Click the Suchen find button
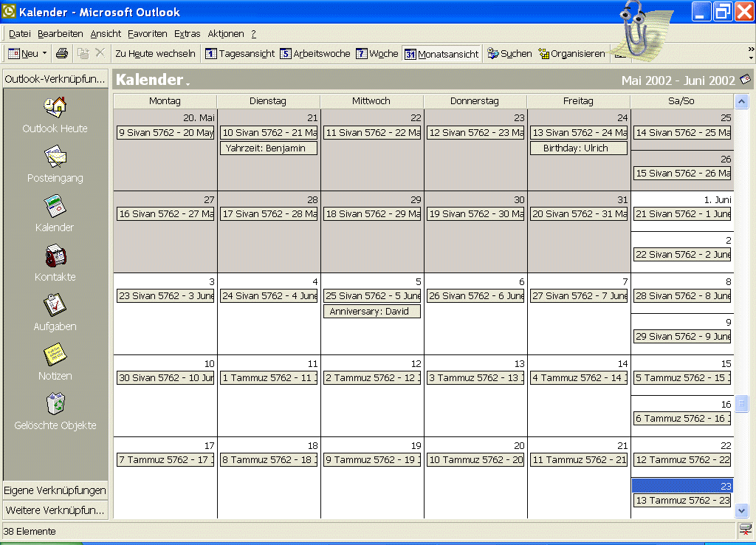Viewport: 756px width, 545px height. [509, 53]
